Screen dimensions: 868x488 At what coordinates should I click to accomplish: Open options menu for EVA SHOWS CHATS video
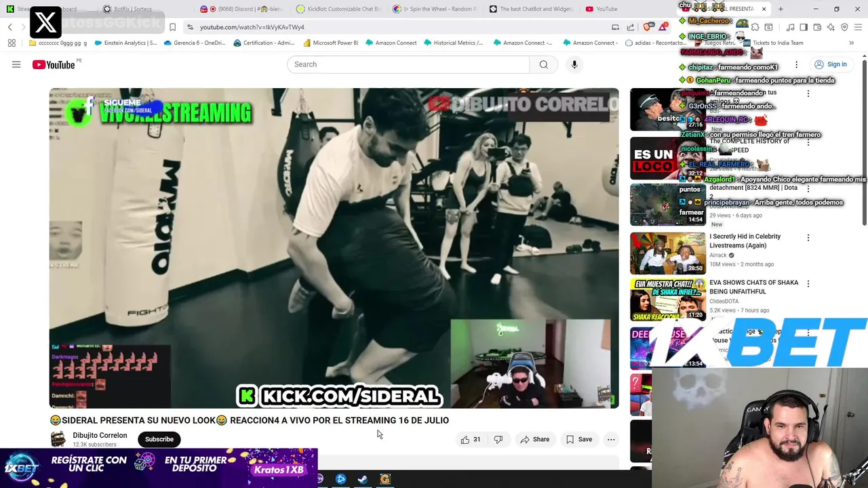(808, 284)
